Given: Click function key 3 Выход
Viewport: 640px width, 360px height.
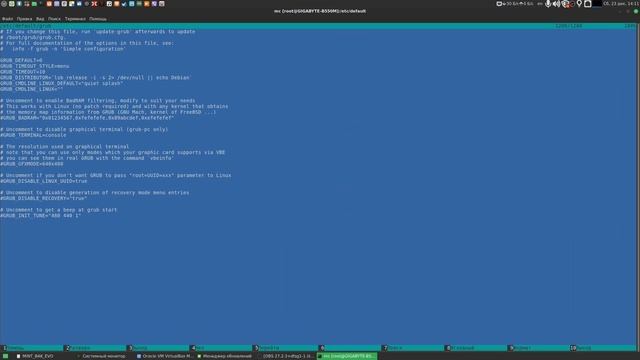Looking at the screenshot, I should point(159,348).
